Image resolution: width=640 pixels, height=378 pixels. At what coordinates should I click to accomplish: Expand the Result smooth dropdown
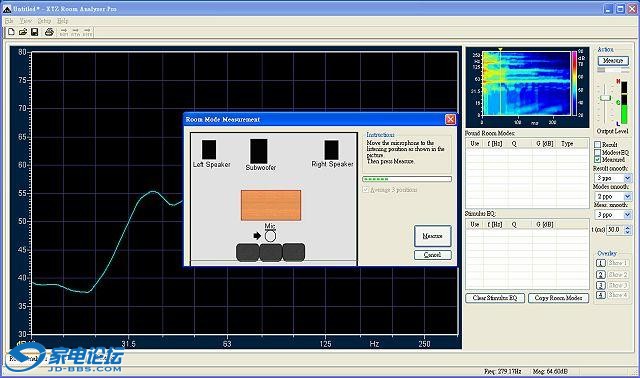tap(627, 178)
